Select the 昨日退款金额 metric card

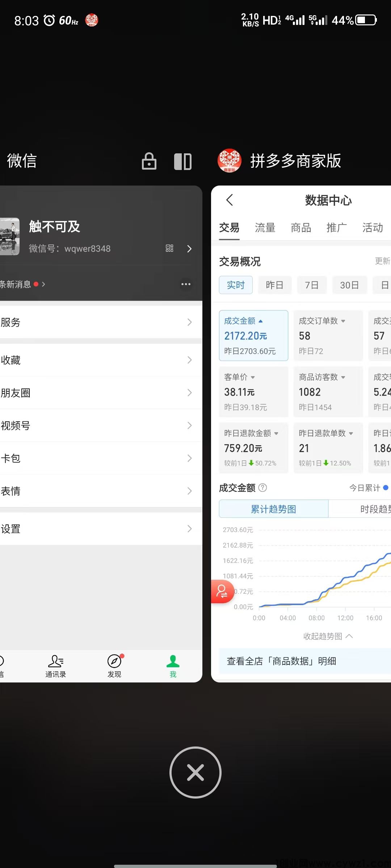coord(253,448)
